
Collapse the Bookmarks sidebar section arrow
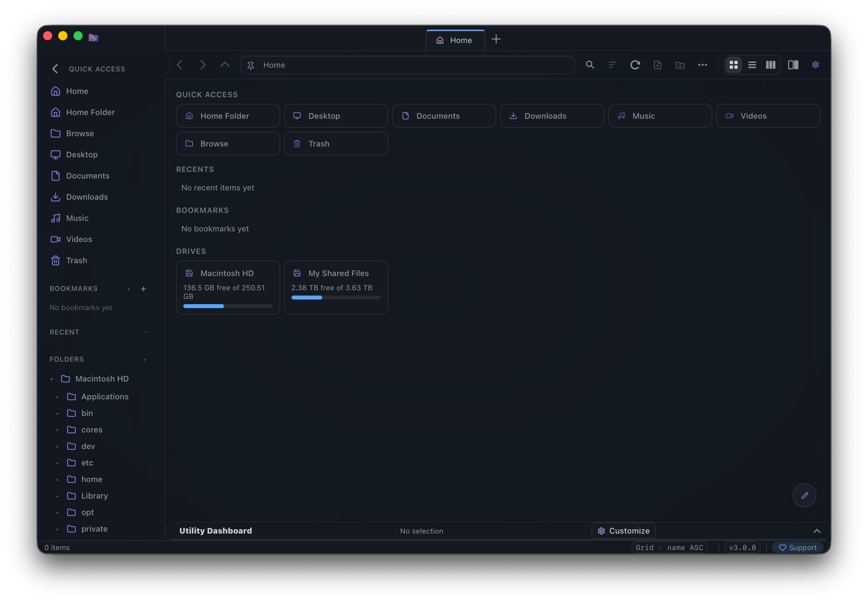(x=129, y=289)
